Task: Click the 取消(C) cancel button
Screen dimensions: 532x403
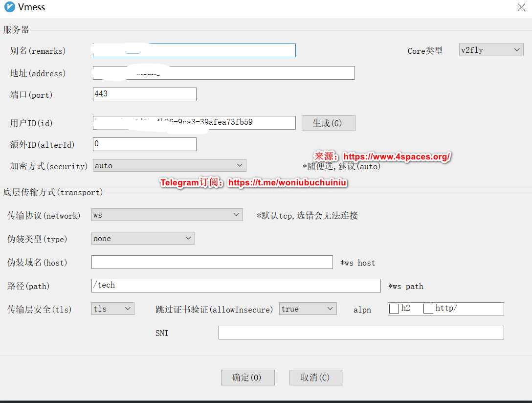Action: [316, 377]
